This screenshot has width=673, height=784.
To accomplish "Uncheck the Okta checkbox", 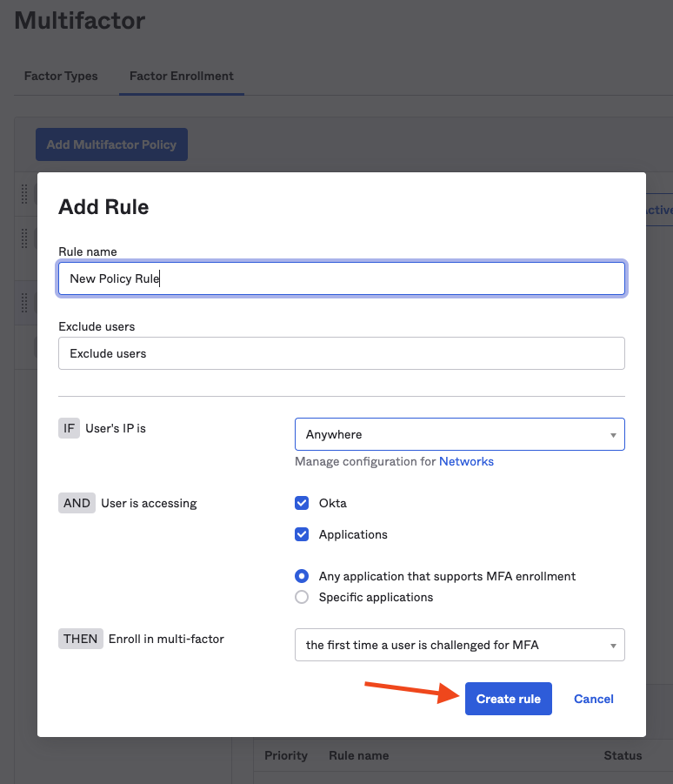I will tap(301, 503).
